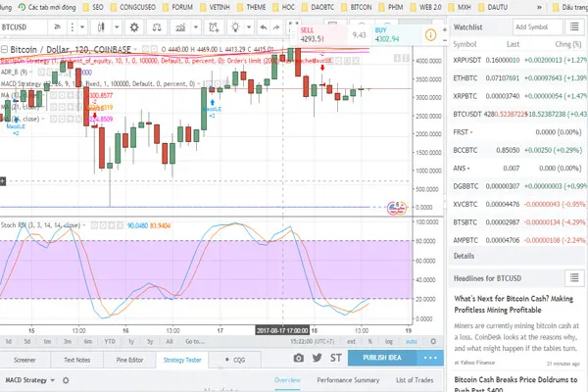Expand the time interval dropdown arrow
This screenshot has width=588, height=392.
pyautogui.click(x=82, y=27)
